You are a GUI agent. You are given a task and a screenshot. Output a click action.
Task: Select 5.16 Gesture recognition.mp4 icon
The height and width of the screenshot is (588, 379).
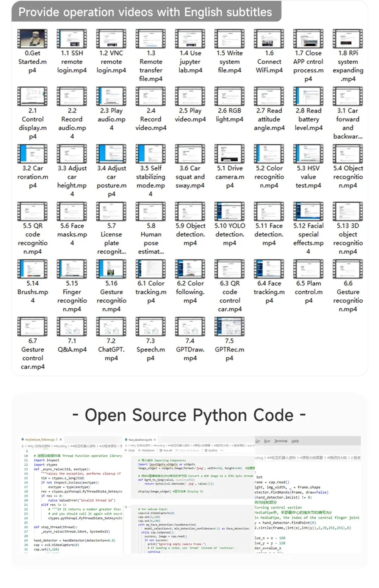[x=111, y=269]
